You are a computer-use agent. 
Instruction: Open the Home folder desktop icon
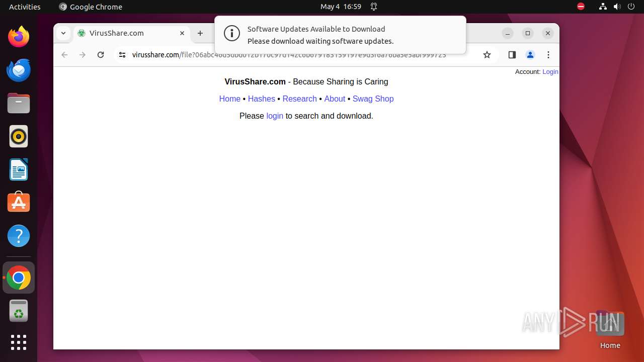point(610,330)
